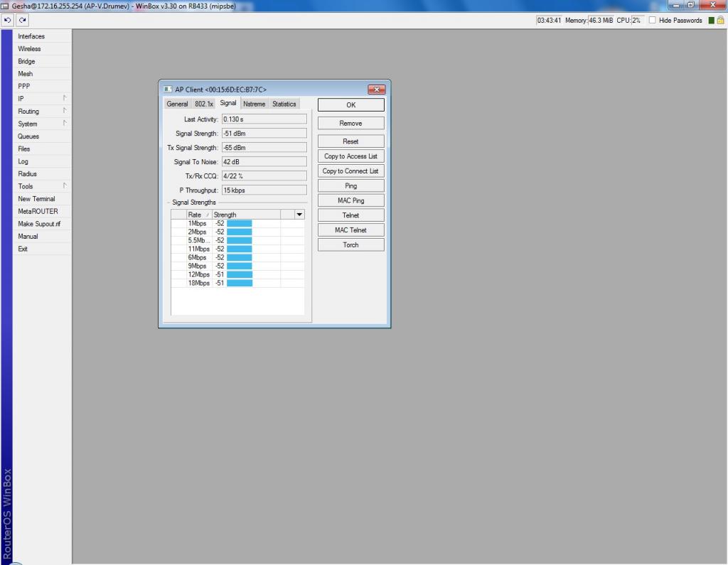The height and width of the screenshot is (565, 728).
Task: Click the yellow padlock icon
Action: [720, 21]
